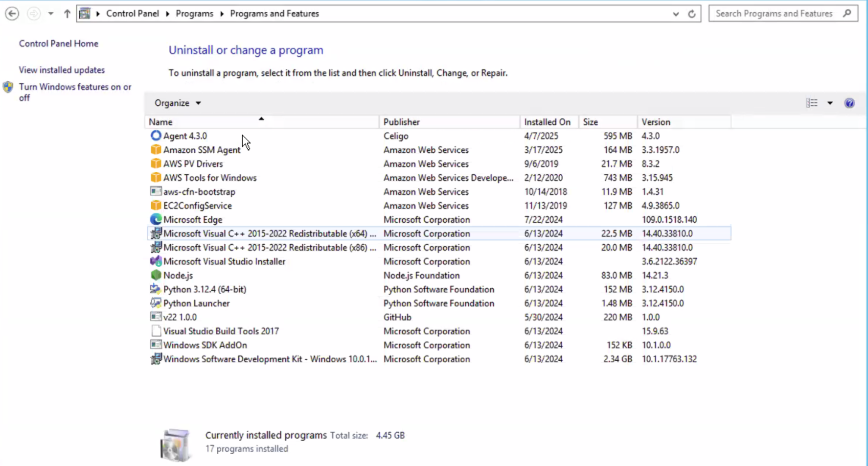Click the AWS Tools for Windows icon
The width and height of the screenshot is (868, 466).
pos(156,178)
